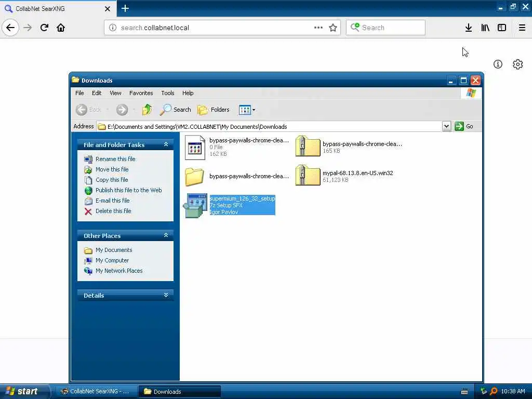
Task: Select the CollabNet SearXNG browser tab
Action: [58, 8]
